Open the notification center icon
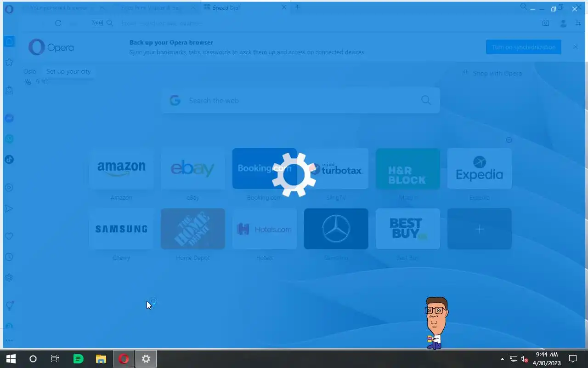The height and width of the screenshot is (368, 588). coord(573,359)
